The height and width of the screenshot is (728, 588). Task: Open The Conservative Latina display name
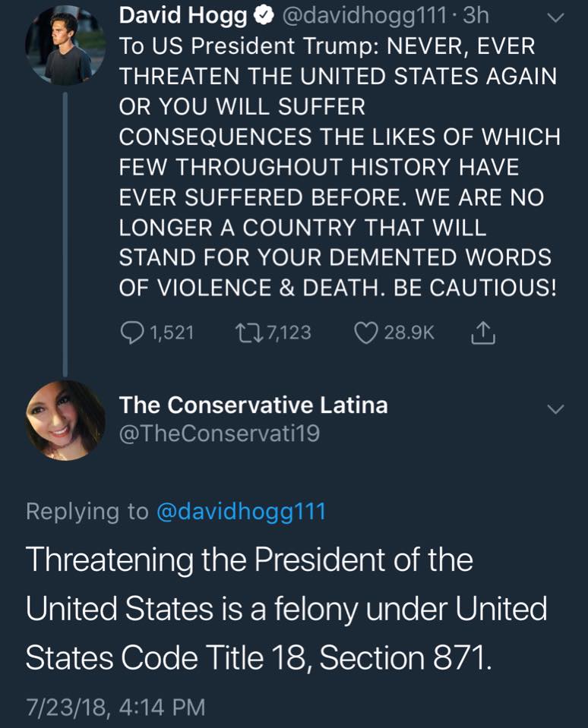coord(254,405)
